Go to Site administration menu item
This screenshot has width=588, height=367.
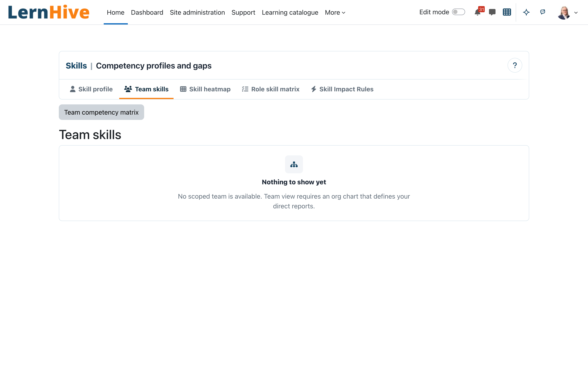(197, 12)
